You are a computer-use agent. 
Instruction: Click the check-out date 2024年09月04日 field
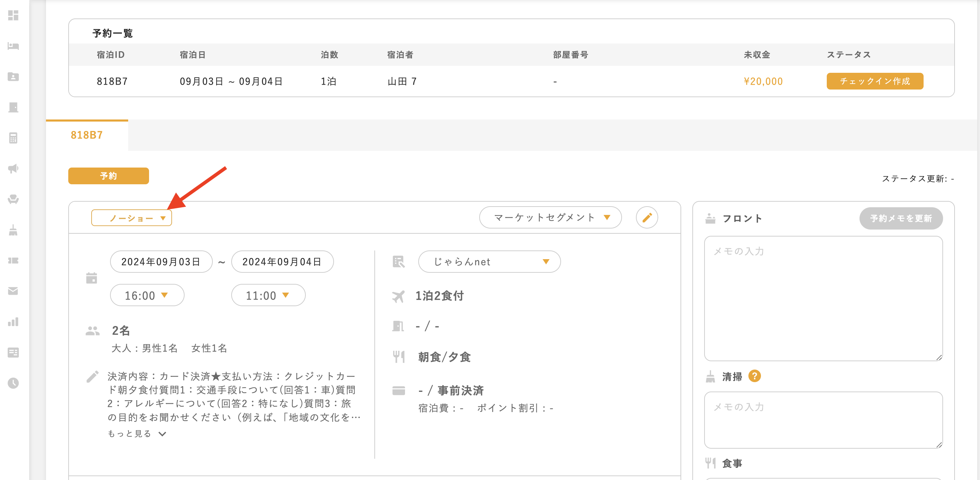click(282, 262)
